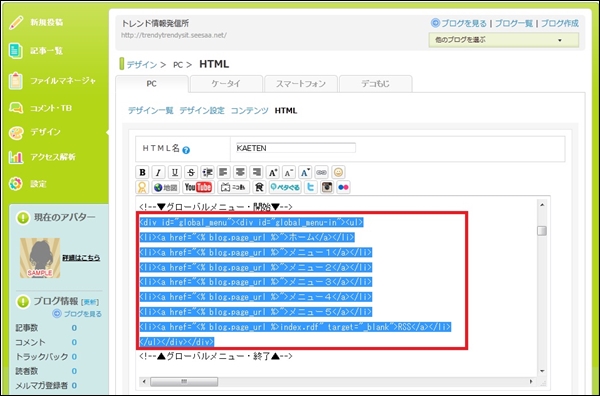Open 新規投稿 in sidebar

click(47, 23)
